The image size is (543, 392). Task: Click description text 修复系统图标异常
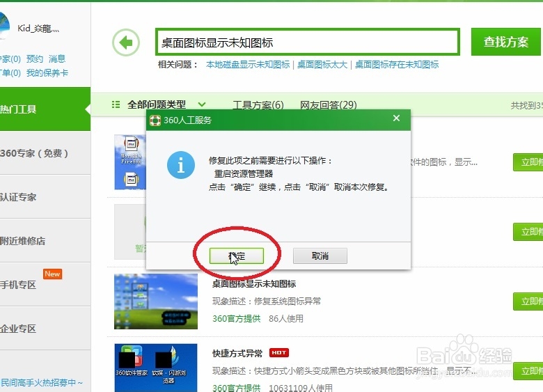(288, 301)
